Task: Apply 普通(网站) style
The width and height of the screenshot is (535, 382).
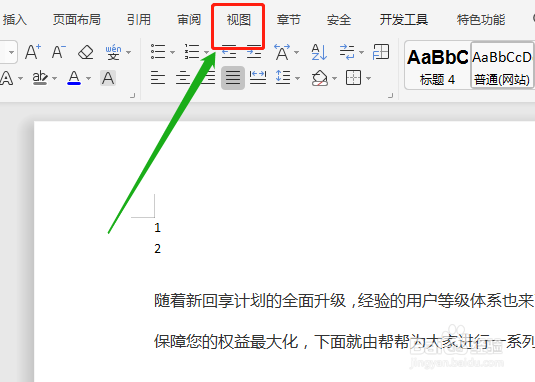Action: pos(502,65)
